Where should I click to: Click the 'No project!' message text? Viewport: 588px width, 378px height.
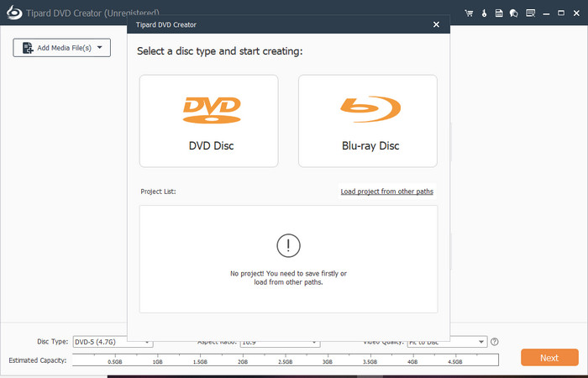click(288, 278)
